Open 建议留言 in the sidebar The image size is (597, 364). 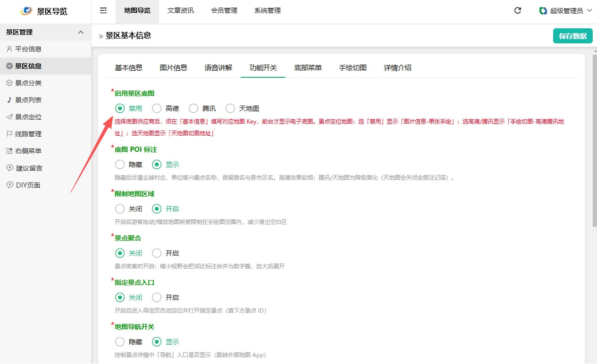45,168
